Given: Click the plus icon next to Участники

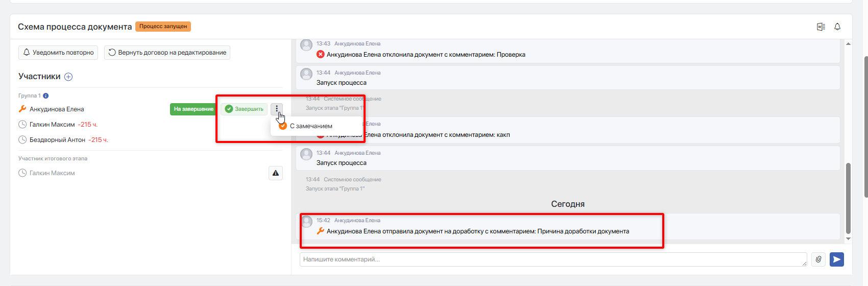Looking at the screenshot, I should pos(68,77).
